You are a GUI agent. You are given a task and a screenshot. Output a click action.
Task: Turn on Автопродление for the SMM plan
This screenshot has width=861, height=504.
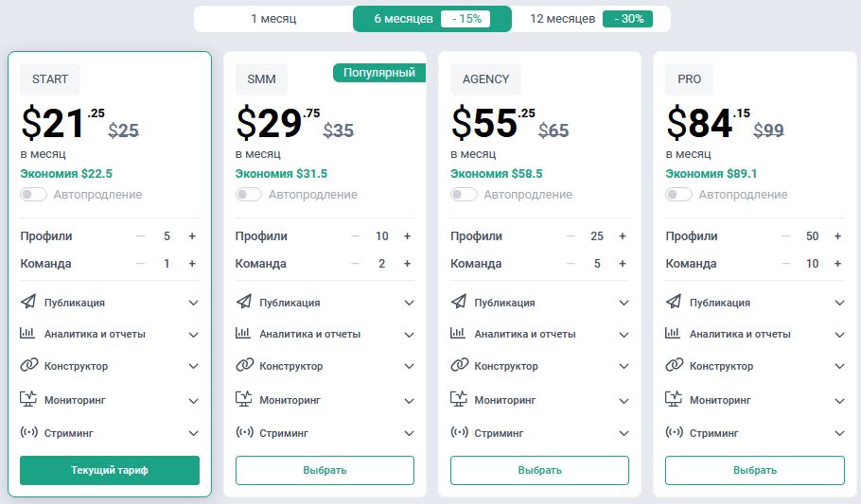click(249, 195)
